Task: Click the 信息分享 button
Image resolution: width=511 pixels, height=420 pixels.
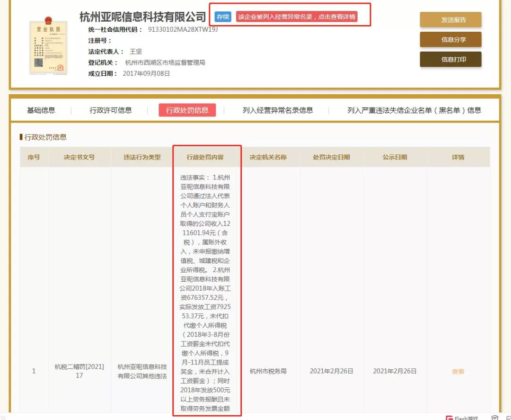Action: click(450, 40)
